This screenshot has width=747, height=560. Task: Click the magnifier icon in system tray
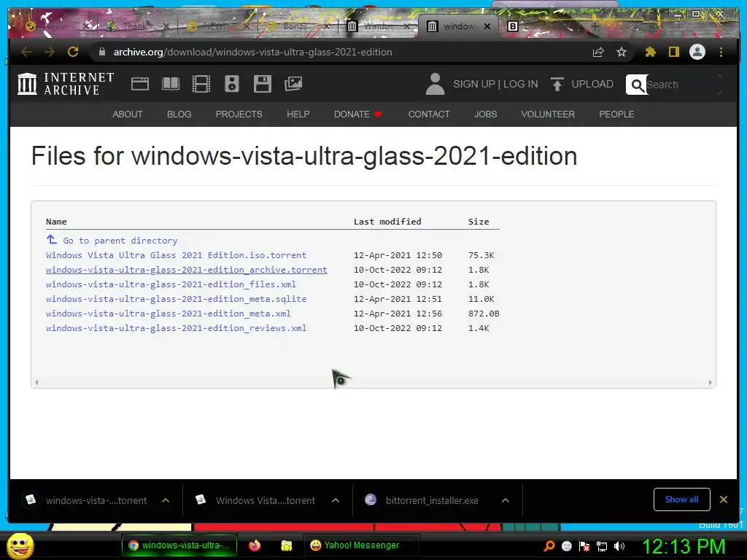click(549, 545)
